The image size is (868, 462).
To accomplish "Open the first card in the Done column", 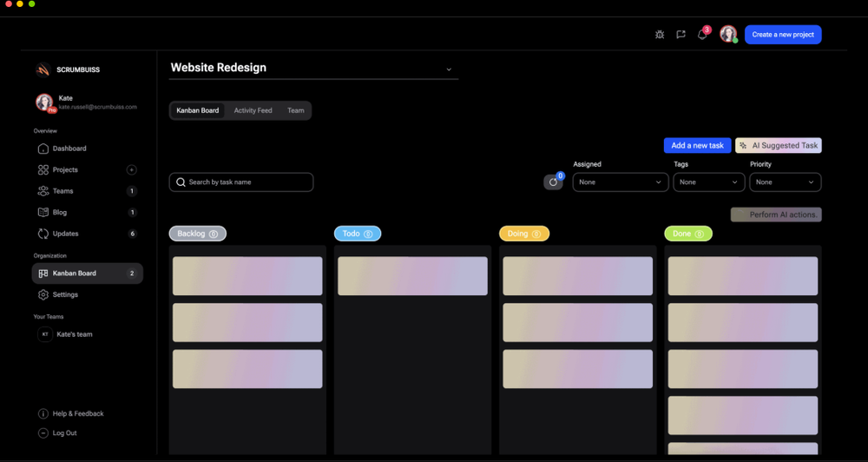I will point(743,276).
